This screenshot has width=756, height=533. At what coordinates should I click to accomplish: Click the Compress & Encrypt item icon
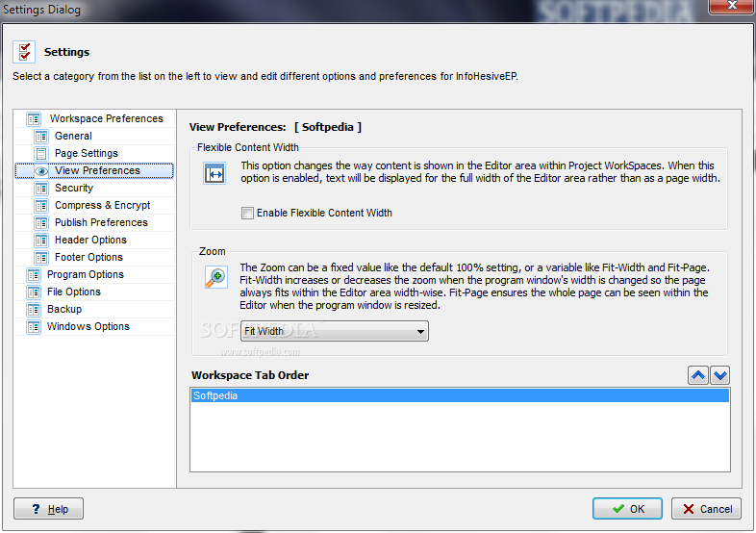click(x=41, y=206)
